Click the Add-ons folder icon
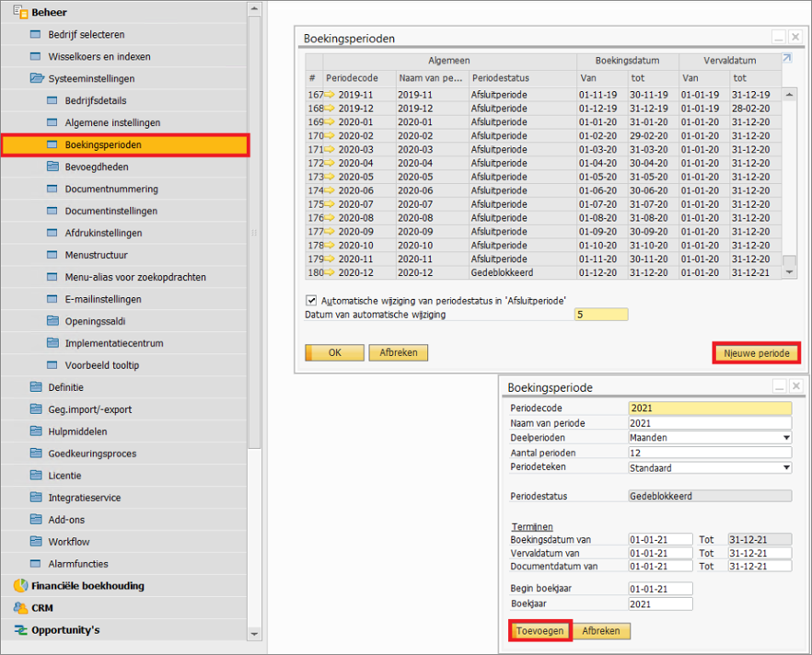 coord(36,520)
